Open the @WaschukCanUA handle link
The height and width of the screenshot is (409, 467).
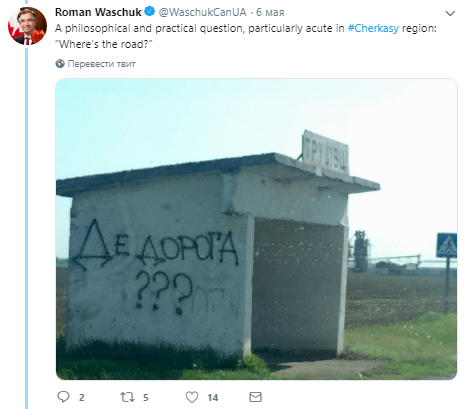tap(202, 12)
